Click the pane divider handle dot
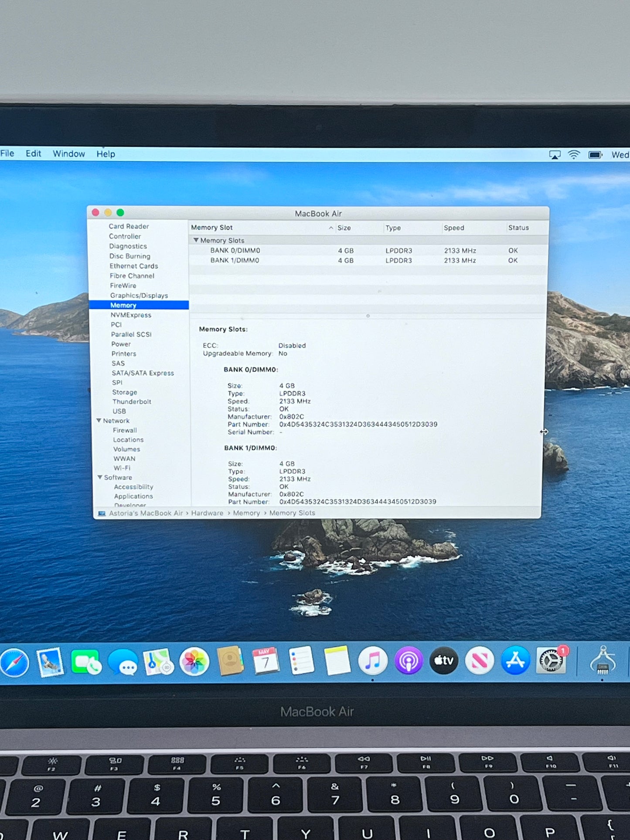Viewport: 630px width, 840px height. point(368,316)
